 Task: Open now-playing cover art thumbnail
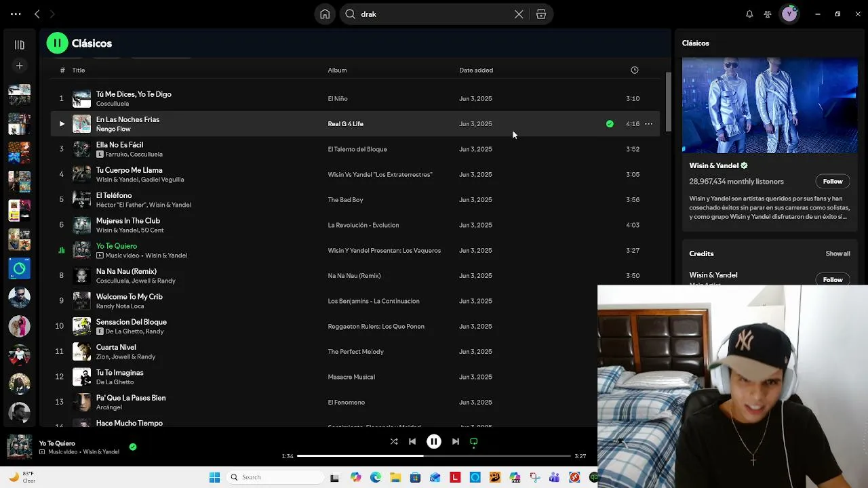[20, 447]
